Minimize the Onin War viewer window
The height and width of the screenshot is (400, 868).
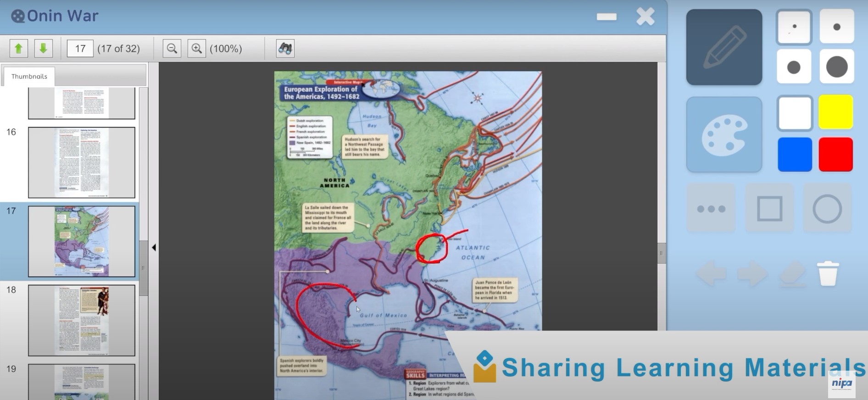point(606,17)
